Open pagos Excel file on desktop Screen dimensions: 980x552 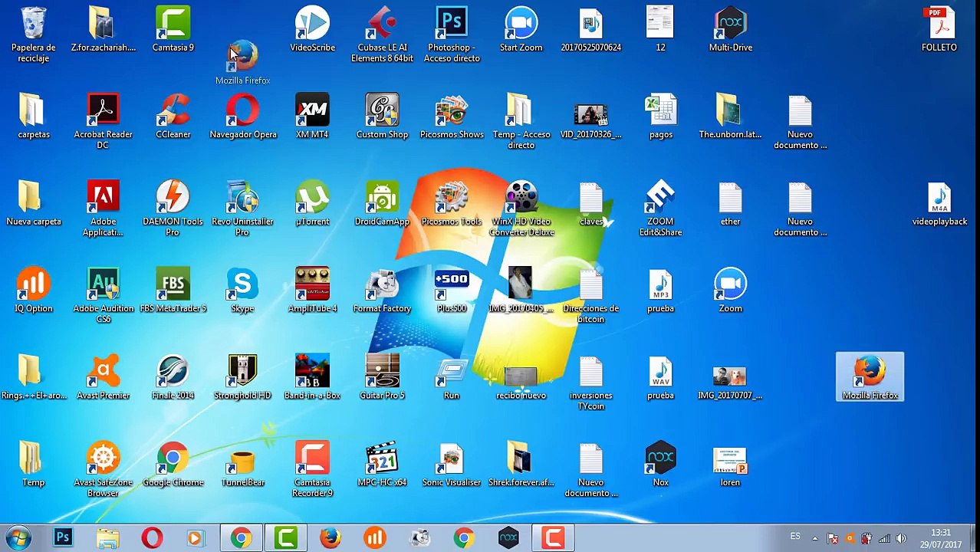tap(660, 117)
